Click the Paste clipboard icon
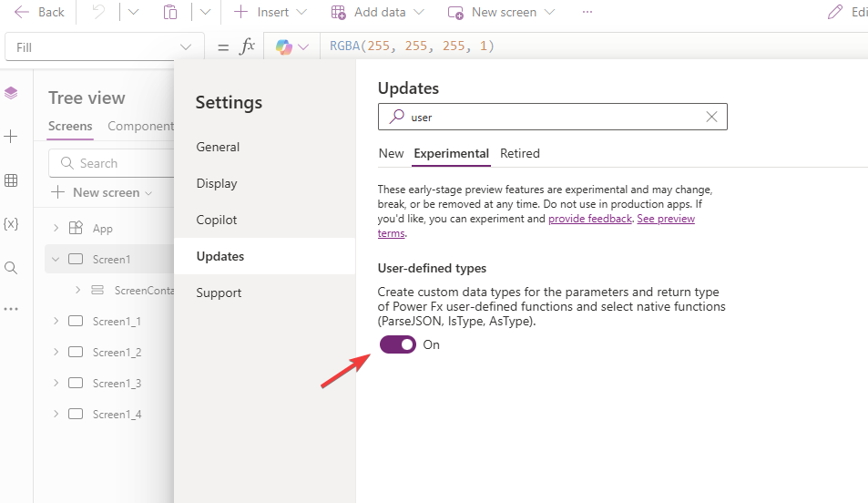The image size is (868, 503). (170, 12)
